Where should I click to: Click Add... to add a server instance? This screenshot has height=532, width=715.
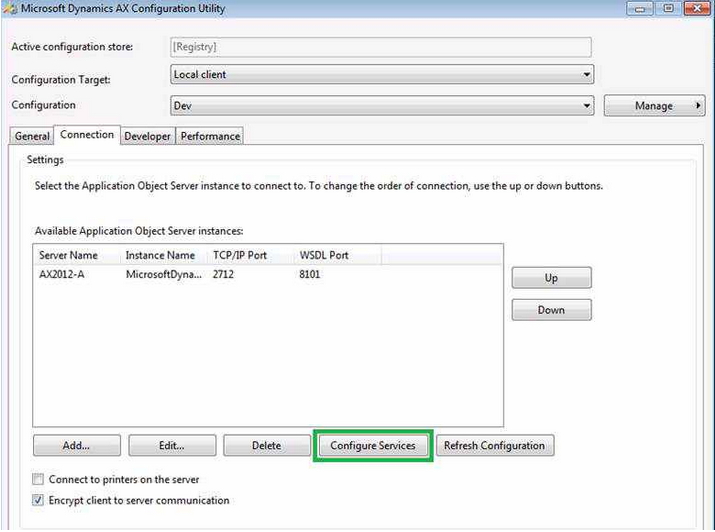(76, 446)
